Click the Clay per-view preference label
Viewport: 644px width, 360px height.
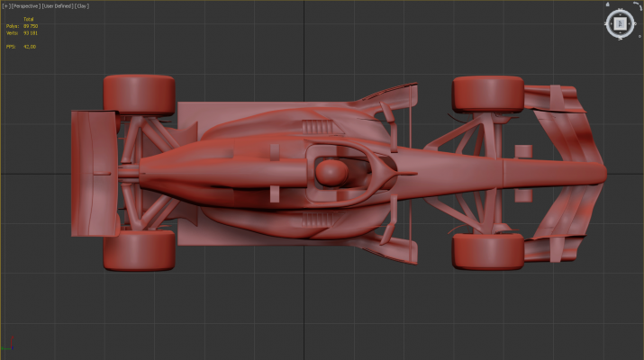coord(82,5)
